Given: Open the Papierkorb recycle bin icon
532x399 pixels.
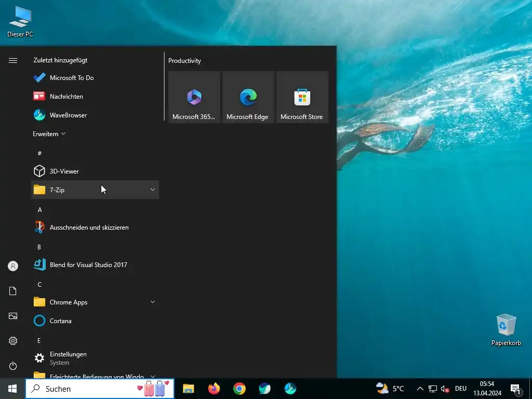Looking at the screenshot, I should [x=506, y=330].
